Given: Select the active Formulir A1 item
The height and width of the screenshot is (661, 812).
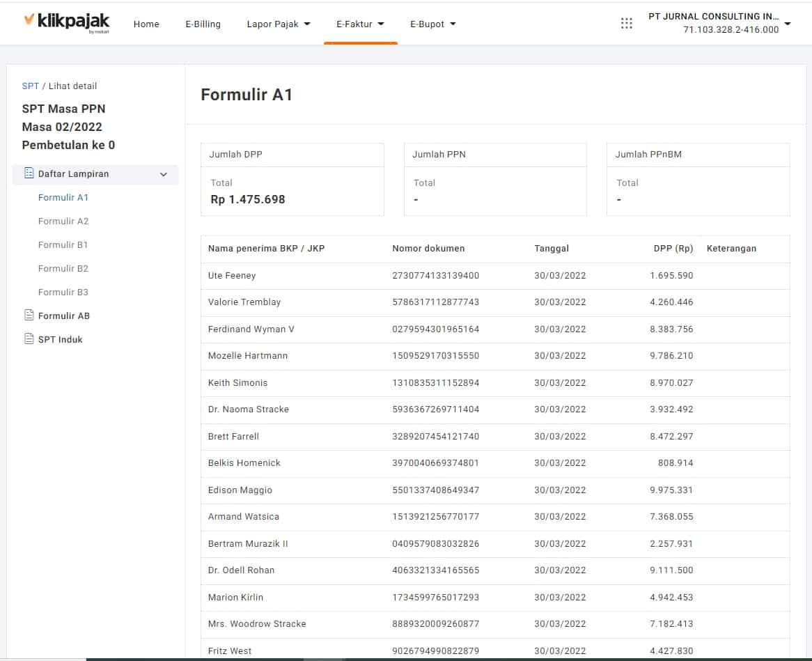Looking at the screenshot, I should tap(63, 197).
